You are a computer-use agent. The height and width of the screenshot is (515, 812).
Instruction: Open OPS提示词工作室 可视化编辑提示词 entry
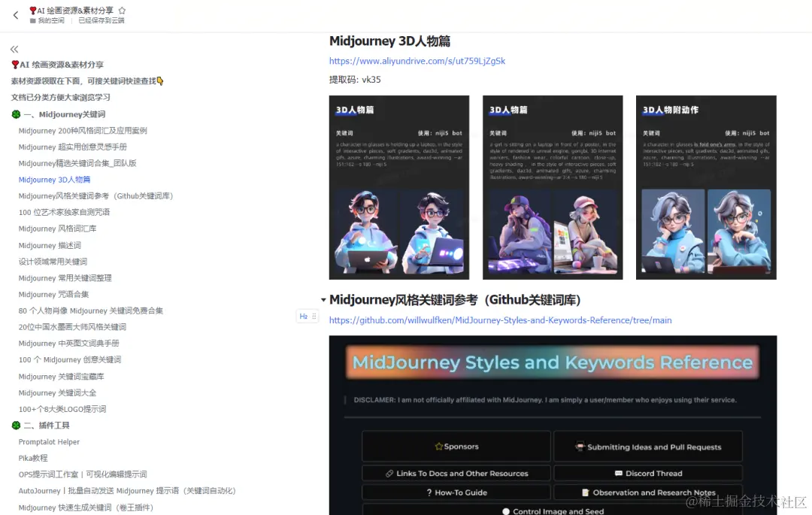click(x=83, y=474)
